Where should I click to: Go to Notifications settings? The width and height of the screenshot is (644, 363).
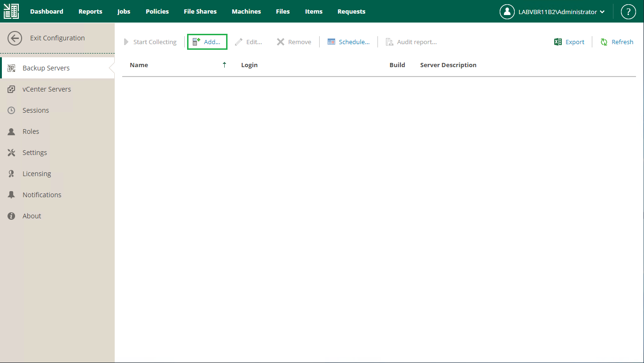pos(42,195)
